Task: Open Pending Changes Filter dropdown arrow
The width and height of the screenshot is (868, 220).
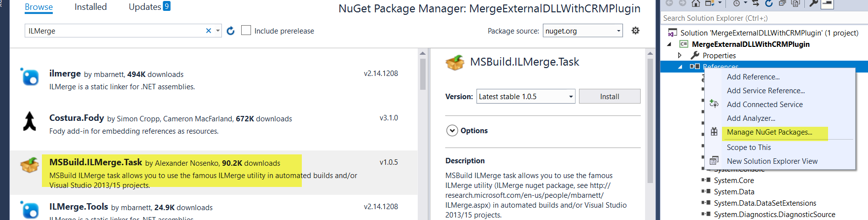Action: click(x=746, y=2)
